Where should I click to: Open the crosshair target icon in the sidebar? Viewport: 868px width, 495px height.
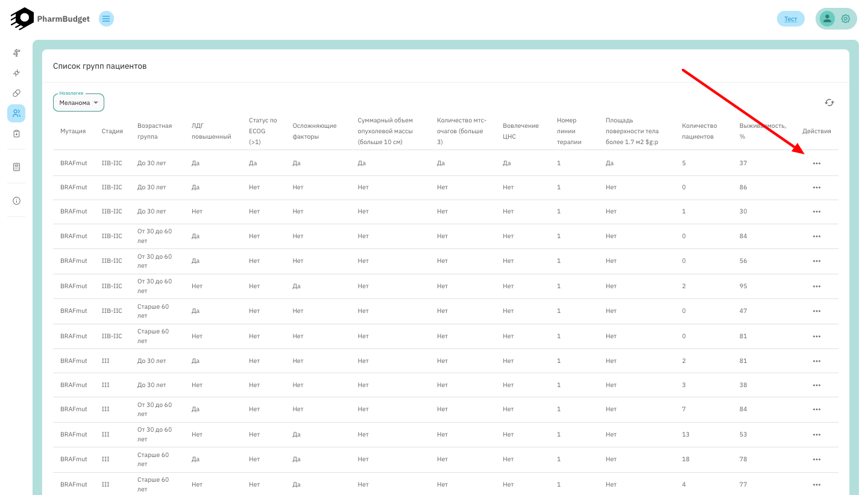16,73
